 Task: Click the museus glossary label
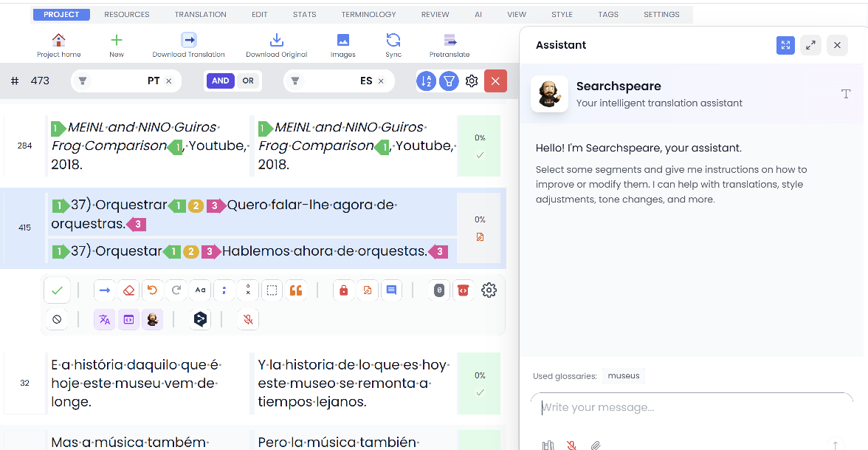tap(623, 375)
